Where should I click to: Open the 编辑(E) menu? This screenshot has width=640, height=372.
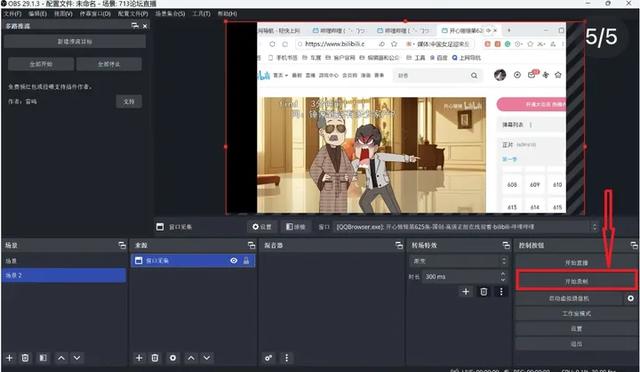[38, 13]
